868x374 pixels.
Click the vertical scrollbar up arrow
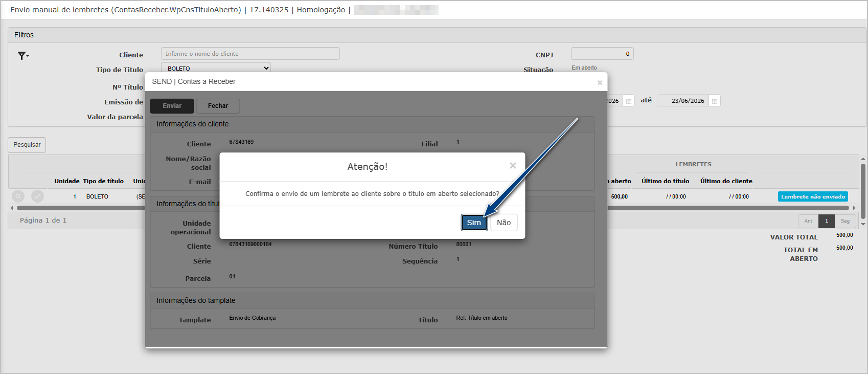pyautogui.click(x=863, y=159)
